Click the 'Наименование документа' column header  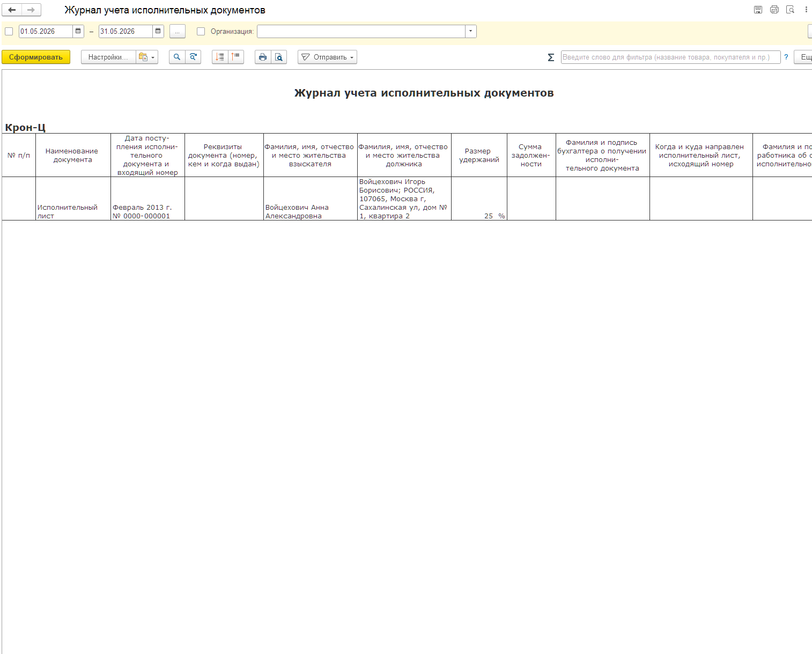pos(73,155)
